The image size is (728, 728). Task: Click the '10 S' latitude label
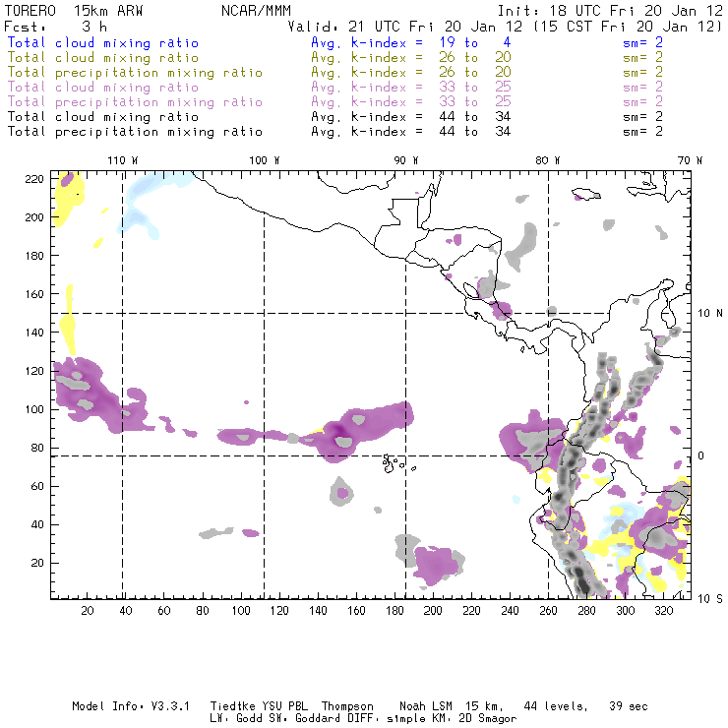click(710, 599)
